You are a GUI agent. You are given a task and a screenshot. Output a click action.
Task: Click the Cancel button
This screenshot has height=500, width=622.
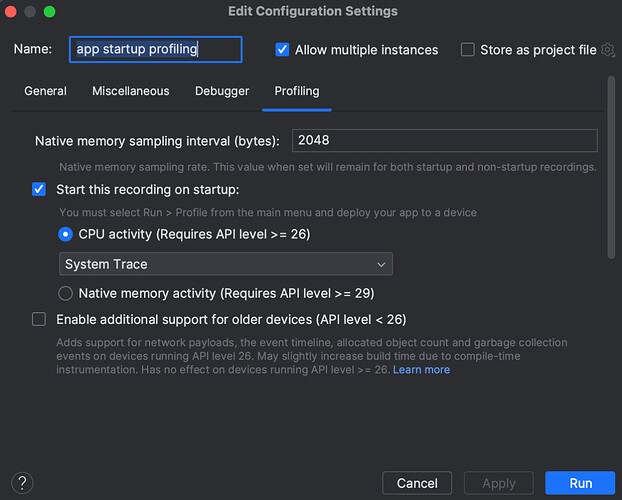click(x=417, y=483)
